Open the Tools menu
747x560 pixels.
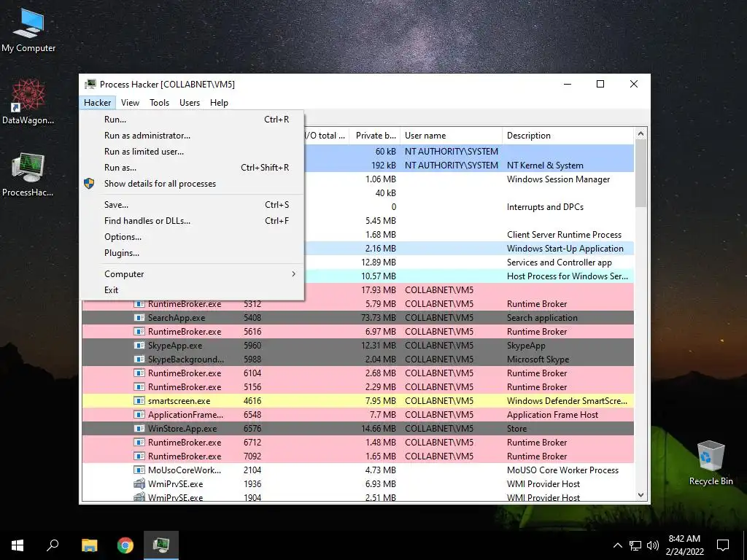coord(159,103)
